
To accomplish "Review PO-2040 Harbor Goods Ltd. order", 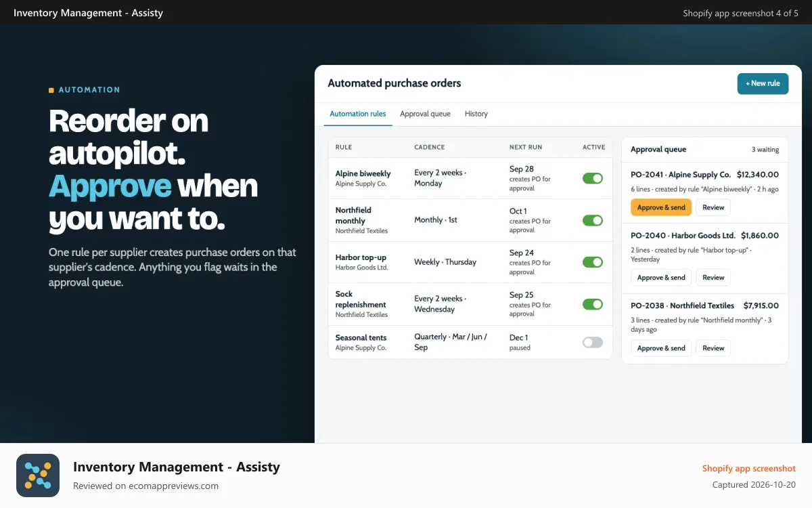I will [x=713, y=278].
